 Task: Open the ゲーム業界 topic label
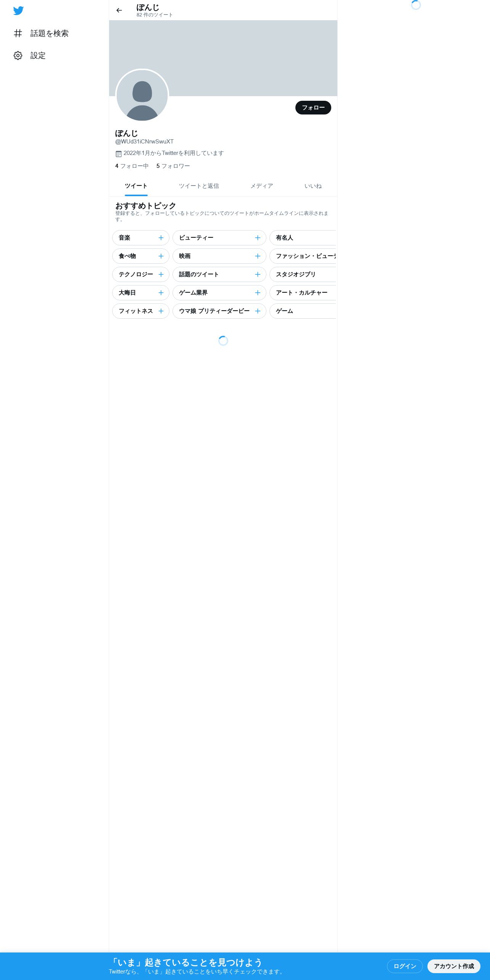click(193, 293)
